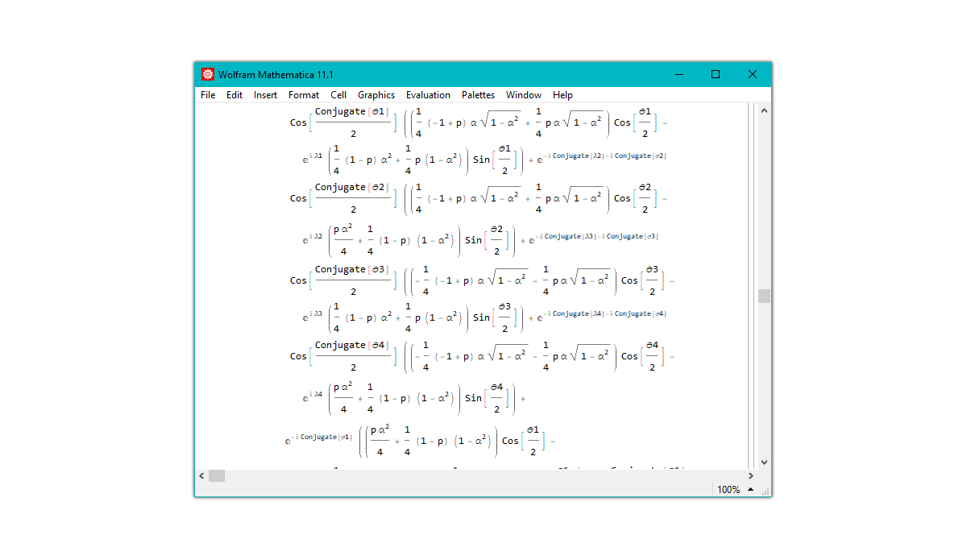Image resolution: width=967 pixels, height=560 pixels.
Task: Click the window title Wolfram Mathematica 11.1
Action: 276,74
